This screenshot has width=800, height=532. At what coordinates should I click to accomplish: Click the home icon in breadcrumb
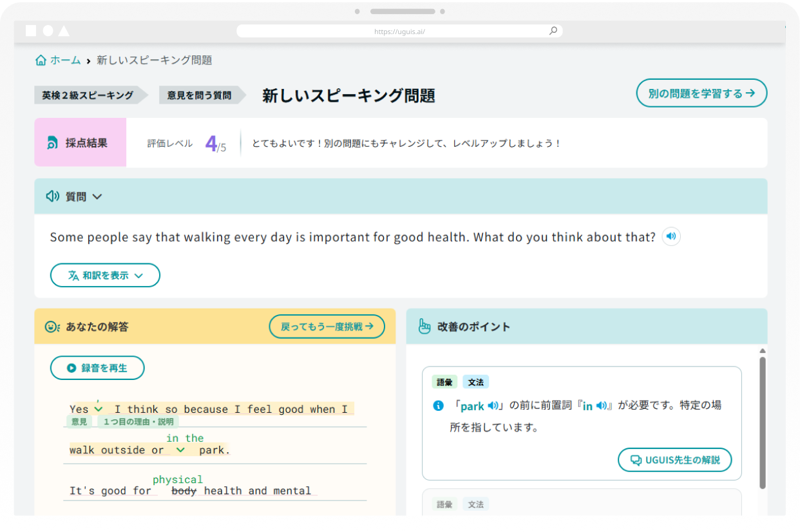41,61
